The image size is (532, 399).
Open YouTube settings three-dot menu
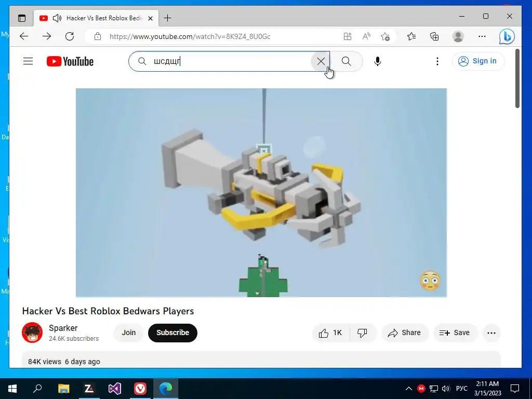click(x=437, y=61)
